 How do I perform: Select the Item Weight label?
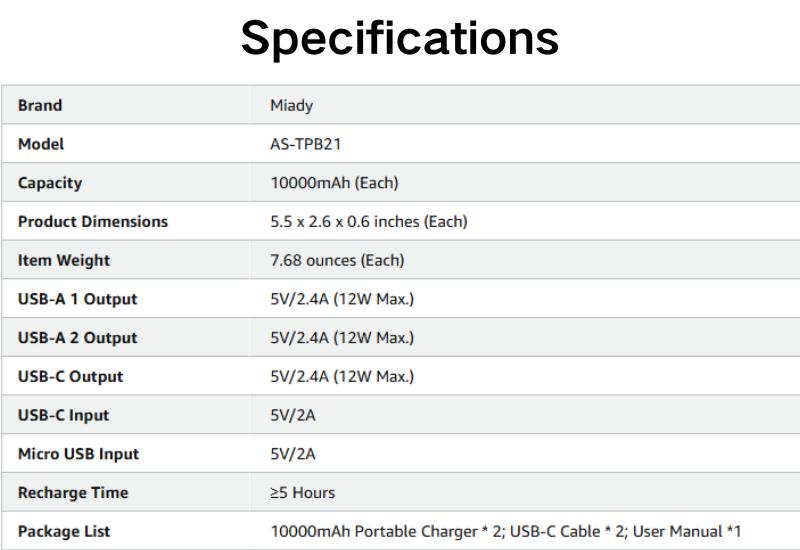[x=64, y=260]
